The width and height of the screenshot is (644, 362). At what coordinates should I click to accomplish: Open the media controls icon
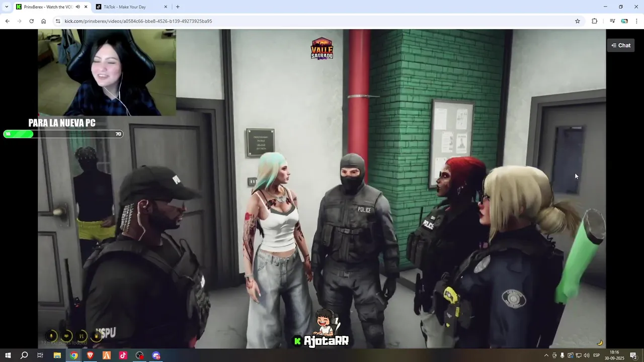coord(612,21)
